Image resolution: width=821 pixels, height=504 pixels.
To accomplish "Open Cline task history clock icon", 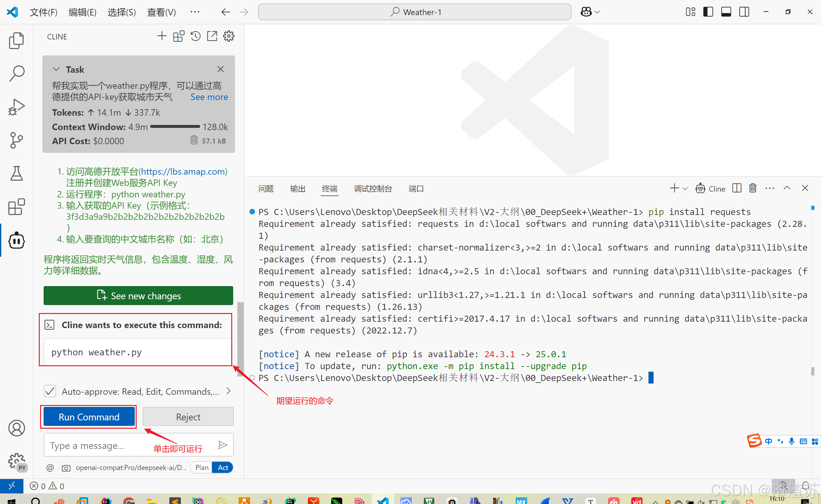I will coord(196,36).
